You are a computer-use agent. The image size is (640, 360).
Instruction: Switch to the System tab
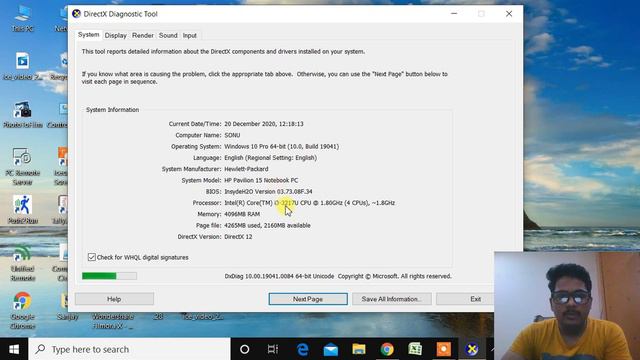(x=89, y=35)
